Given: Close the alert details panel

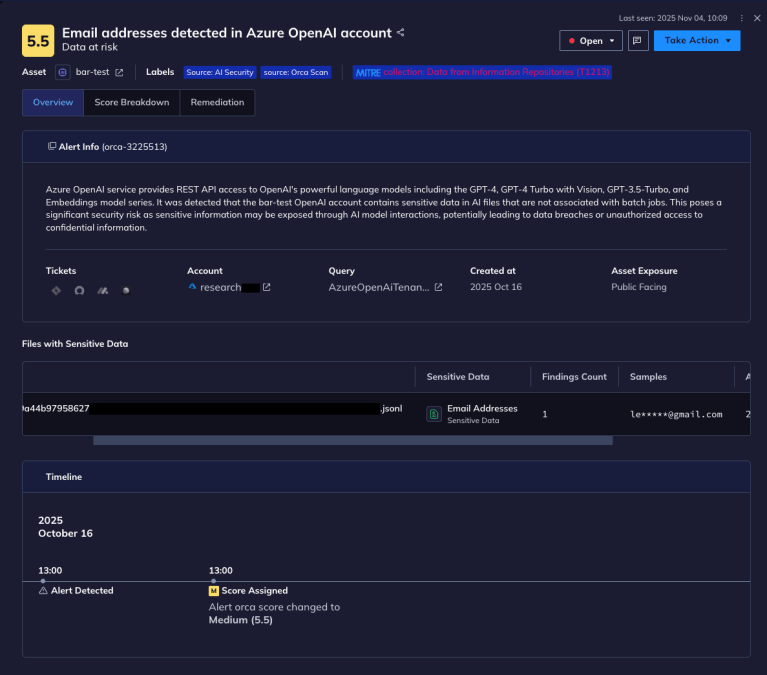Looking at the screenshot, I should (756, 18).
